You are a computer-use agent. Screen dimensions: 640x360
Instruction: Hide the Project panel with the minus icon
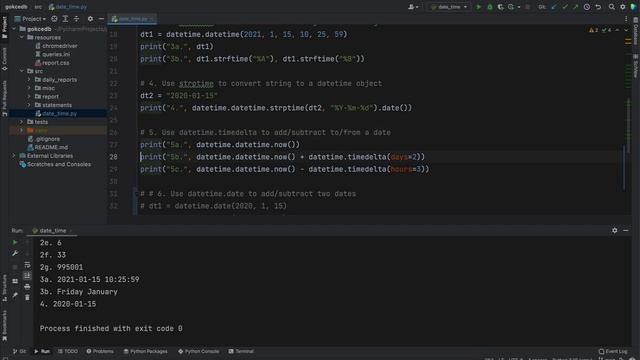pyautogui.click(x=101, y=19)
